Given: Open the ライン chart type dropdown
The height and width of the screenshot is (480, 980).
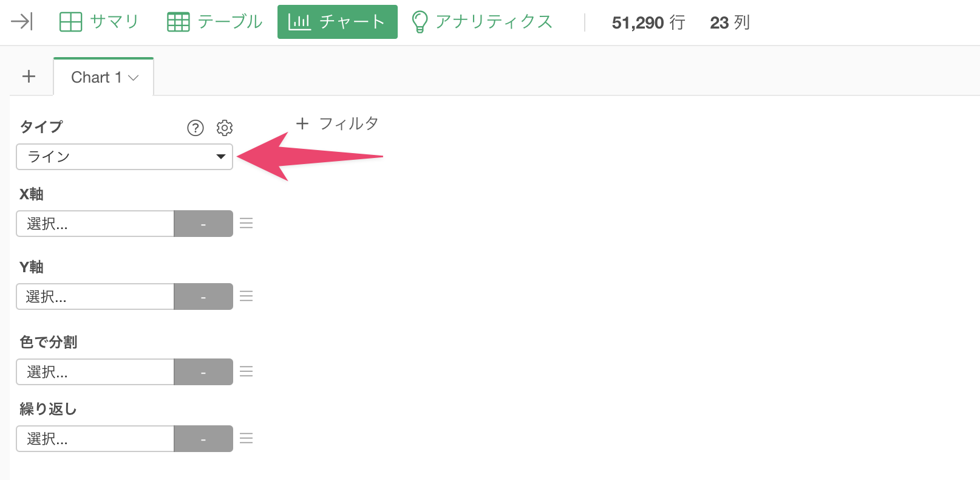Looking at the screenshot, I should pyautogui.click(x=124, y=157).
